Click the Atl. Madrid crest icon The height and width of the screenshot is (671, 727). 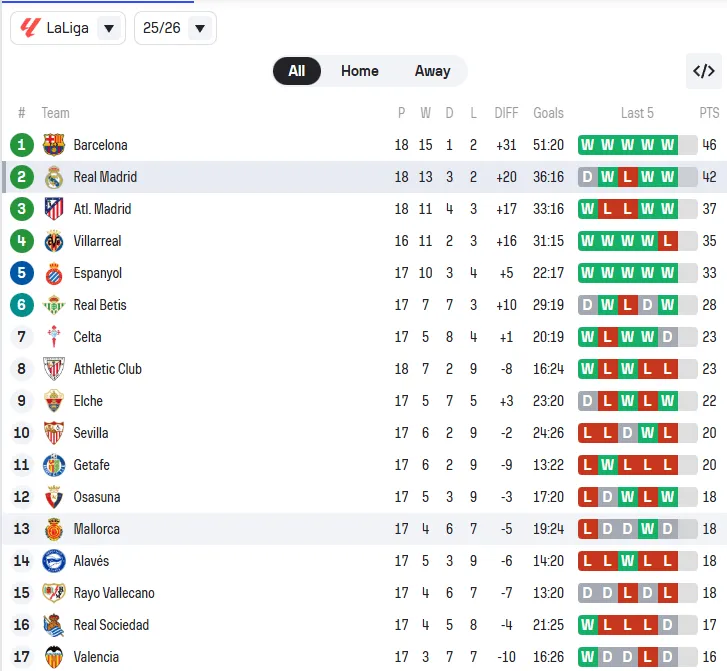pos(54,209)
